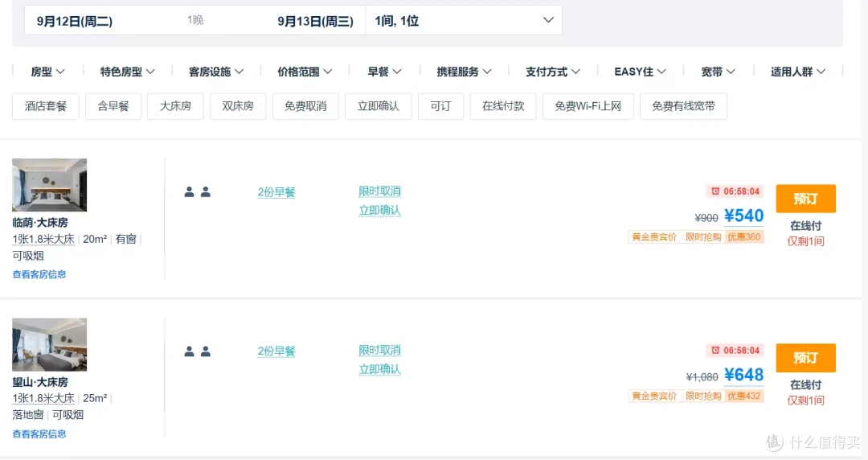This screenshot has width=868, height=460.
Task: Click the 优惠432 discount tag
Action: 744,396
